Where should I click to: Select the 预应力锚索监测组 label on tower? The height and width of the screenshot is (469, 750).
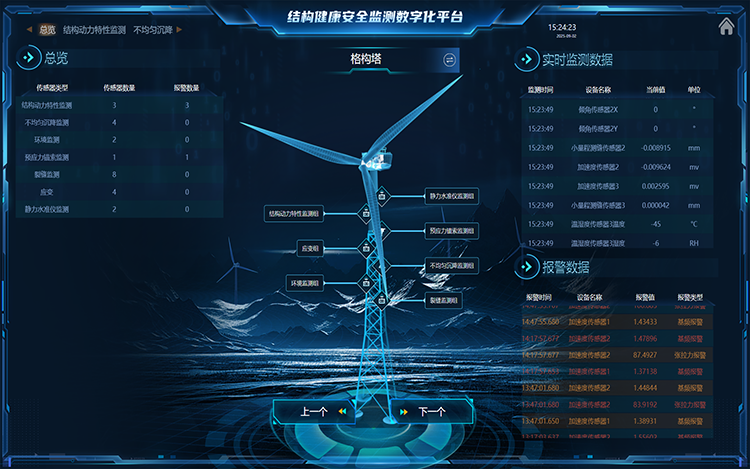click(451, 230)
